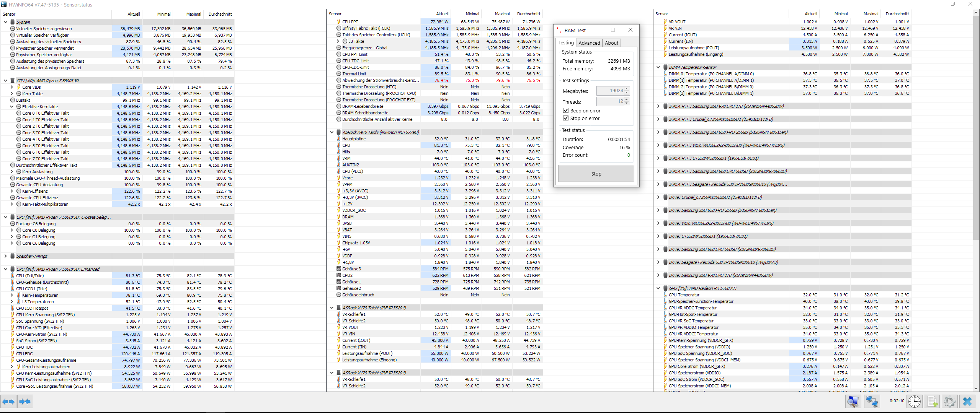Close the RAM Test window
The width and height of the screenshot is (980, 413).
630,30
